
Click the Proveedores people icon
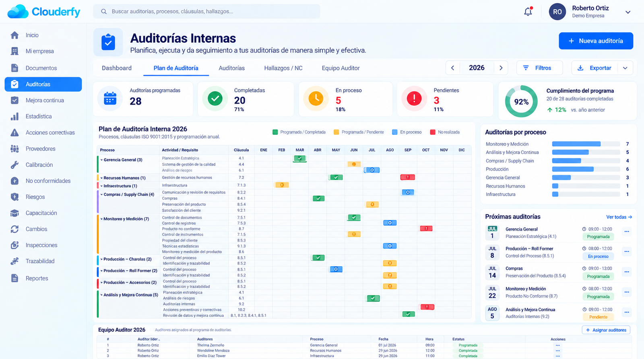click(14, 148)
